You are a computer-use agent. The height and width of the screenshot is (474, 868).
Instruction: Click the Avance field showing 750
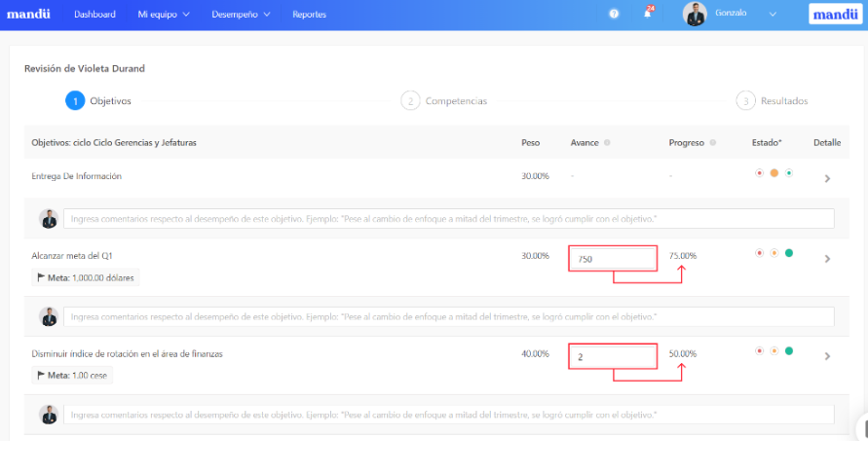tap(613, 259)
